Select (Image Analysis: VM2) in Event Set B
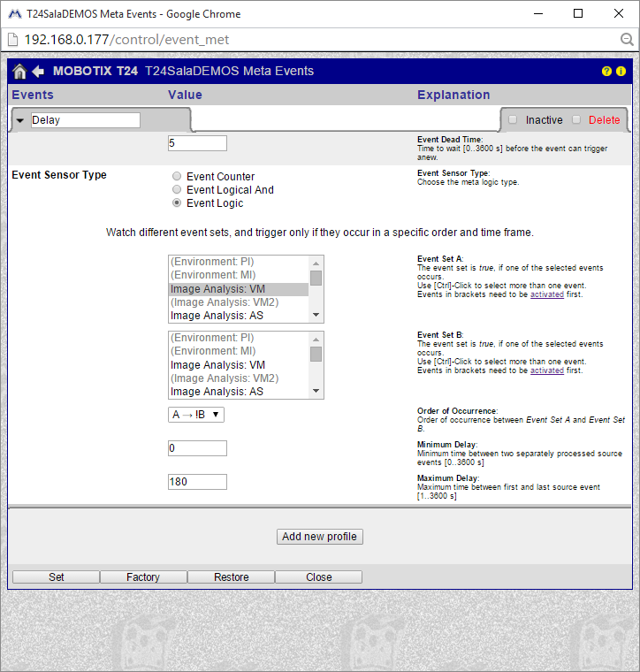This screenshot has width=640, height=672. pos(239,378)
